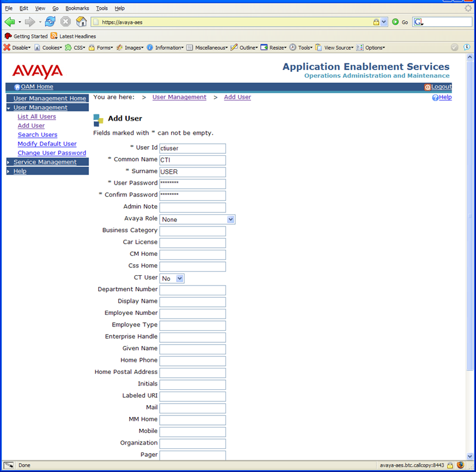Open the browser Help menu
476x472 pixels.
[119, 8]
